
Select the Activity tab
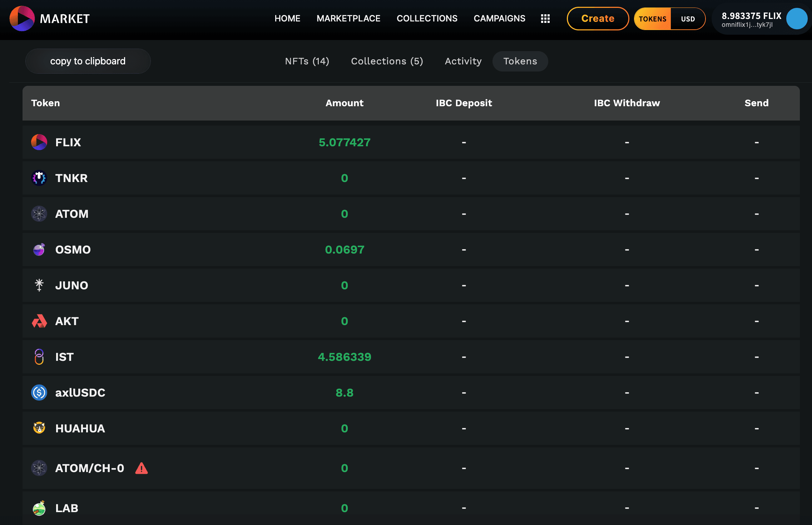point(464,60)
